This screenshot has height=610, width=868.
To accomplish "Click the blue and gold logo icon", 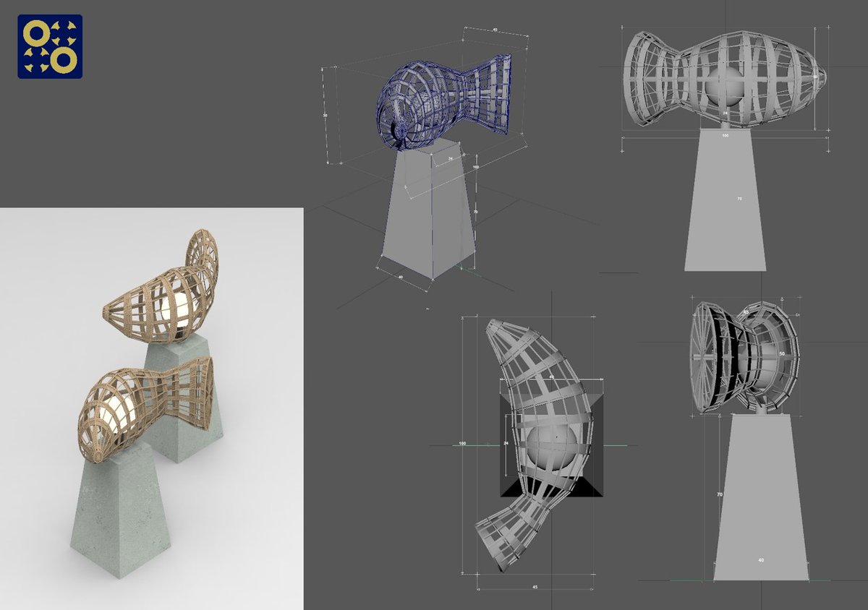I will (50, 46).
